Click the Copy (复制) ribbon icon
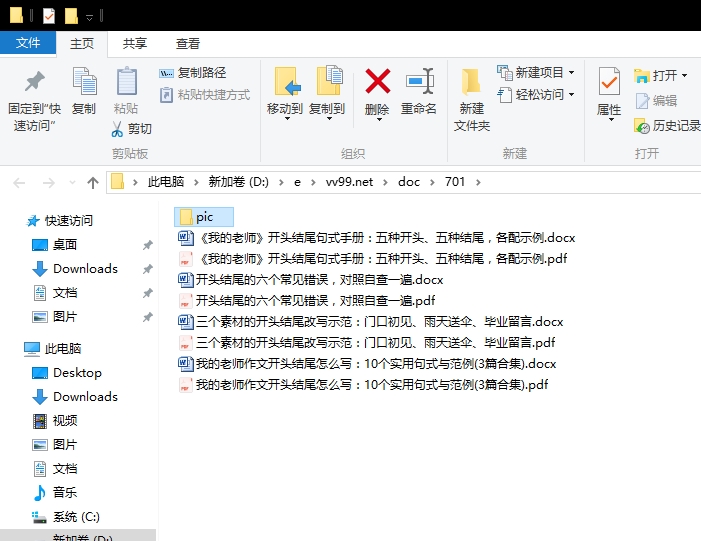This screenshot has height=541, width=701. coord(84,81)
